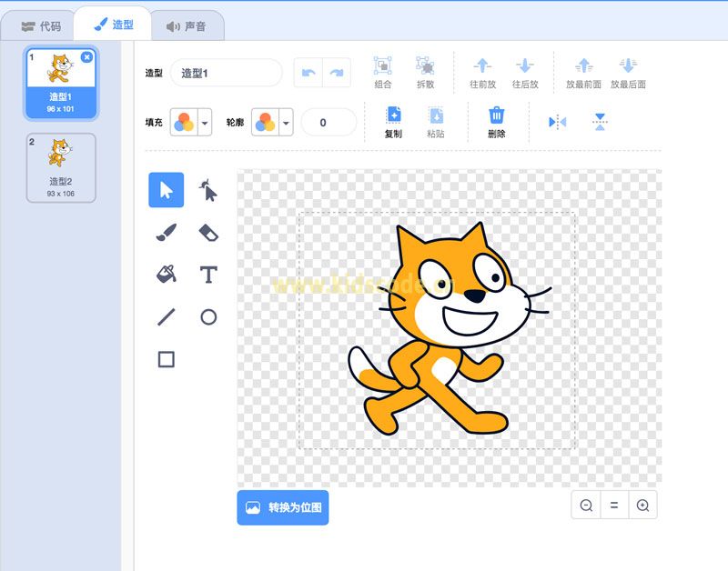The image size is (728, 571).
Task: Choose the Text tool
Action: [208, 275]
